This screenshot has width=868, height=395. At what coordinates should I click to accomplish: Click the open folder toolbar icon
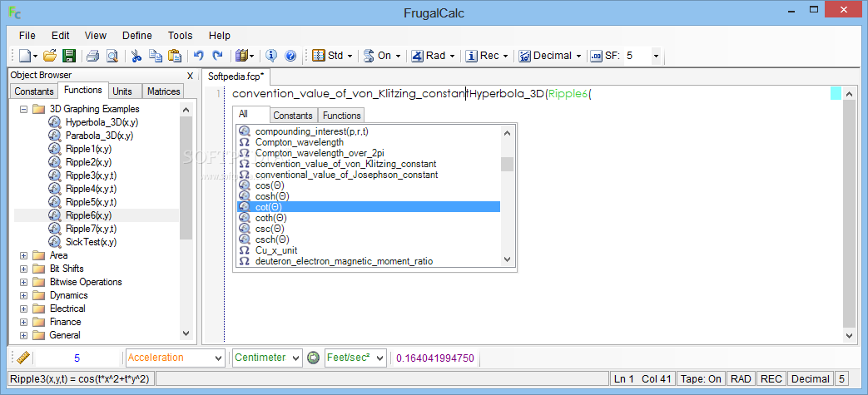(x=51, y=56)
